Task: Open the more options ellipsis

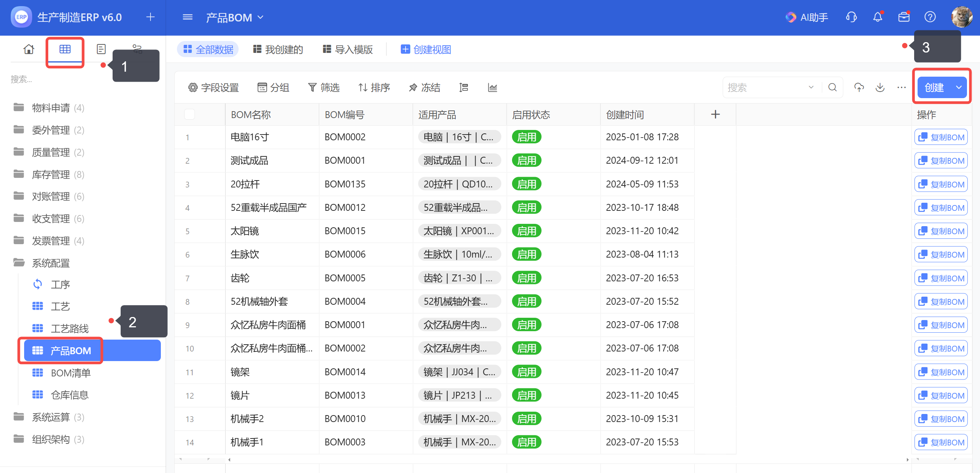Action: pos(901,88)
